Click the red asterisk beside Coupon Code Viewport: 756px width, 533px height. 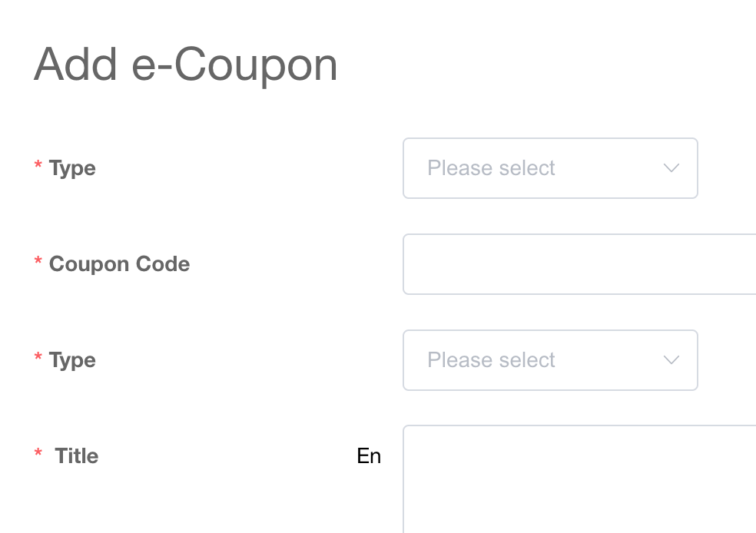[x=38, y=263]
